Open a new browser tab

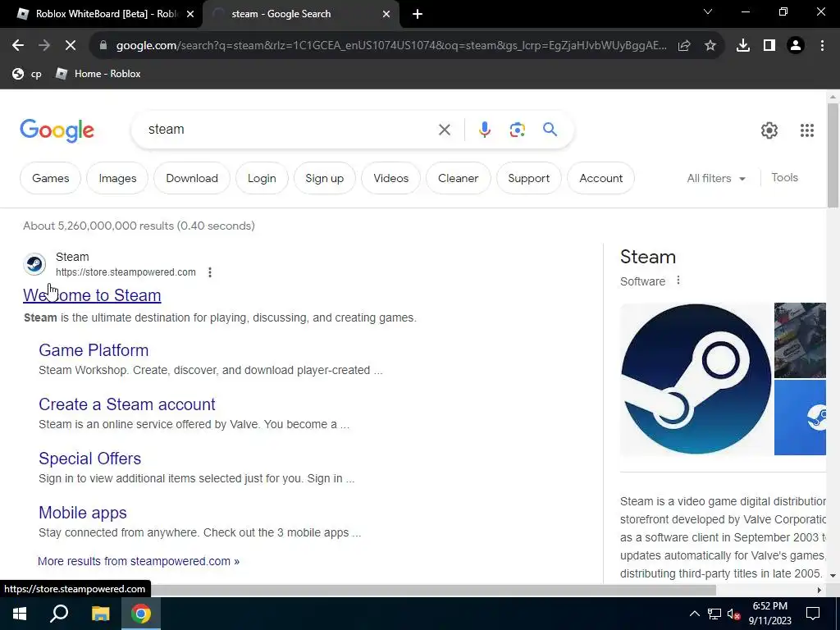click(418, 14)
